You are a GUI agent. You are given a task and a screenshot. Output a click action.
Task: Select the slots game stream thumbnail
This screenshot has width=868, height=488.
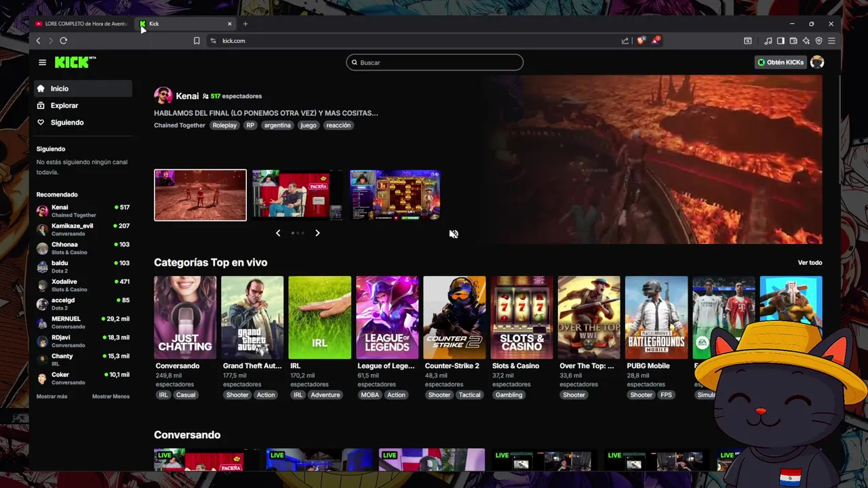395,195
